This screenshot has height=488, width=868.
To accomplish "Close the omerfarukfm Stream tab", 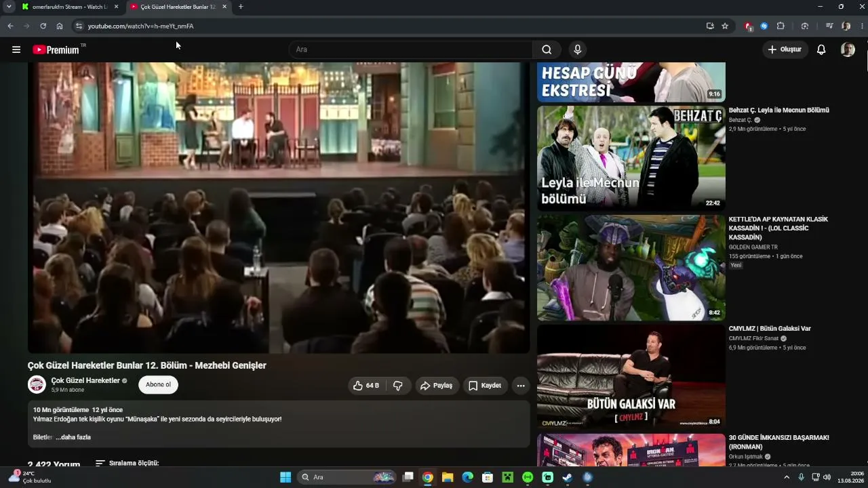I will tap(116, 7).
